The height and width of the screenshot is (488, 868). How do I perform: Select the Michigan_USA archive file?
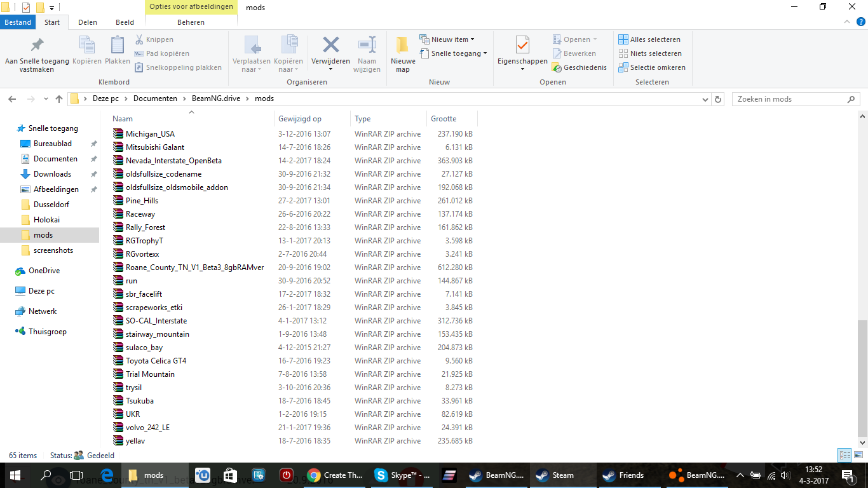(150, 134)
